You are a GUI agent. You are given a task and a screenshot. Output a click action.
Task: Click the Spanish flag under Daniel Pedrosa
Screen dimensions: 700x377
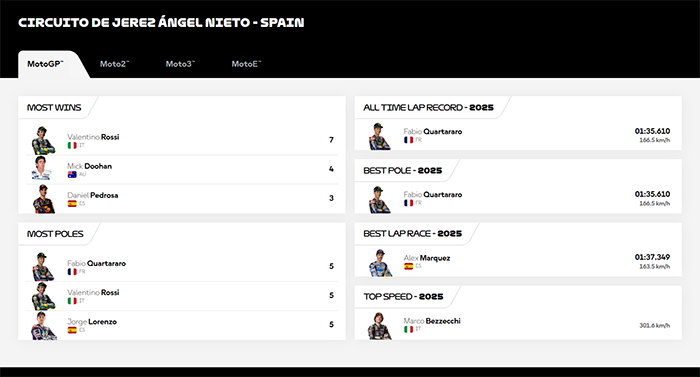(x=72, y=204)
